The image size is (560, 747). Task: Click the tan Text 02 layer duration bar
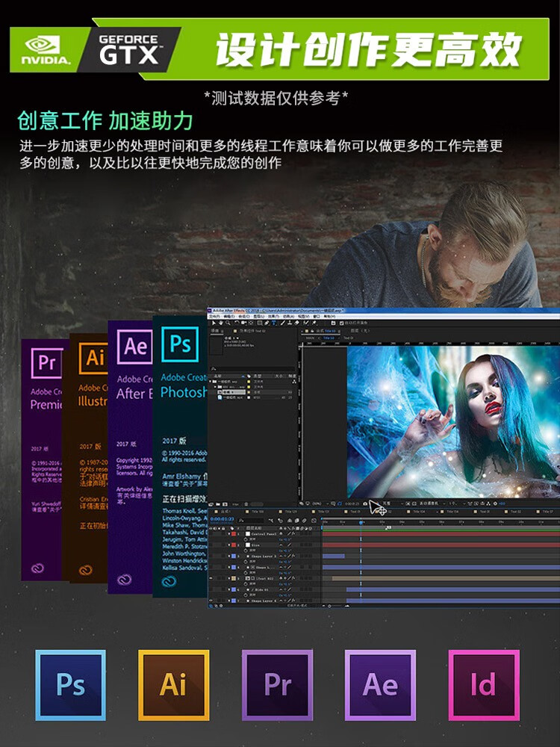point(446,578)
